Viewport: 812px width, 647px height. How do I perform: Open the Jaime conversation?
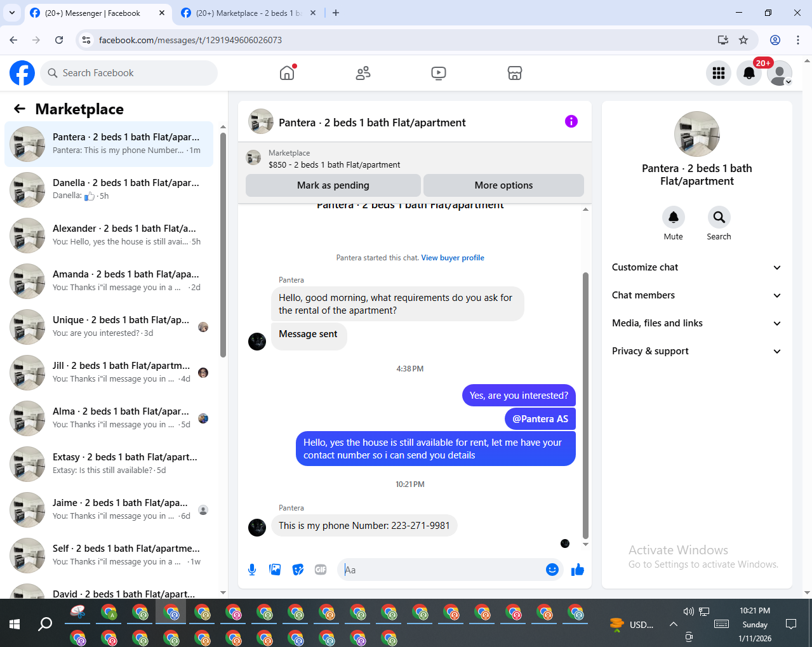click(x=109, y=510)
